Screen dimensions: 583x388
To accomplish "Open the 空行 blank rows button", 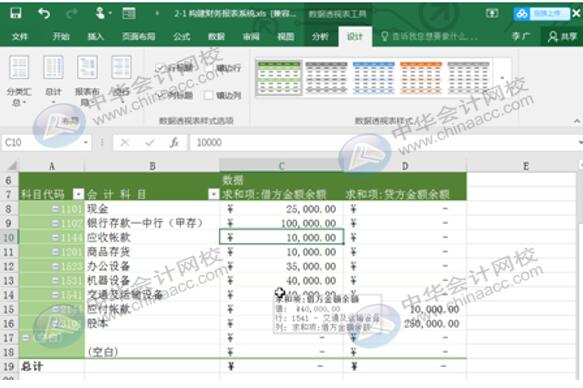I will [x=121, y=77].
